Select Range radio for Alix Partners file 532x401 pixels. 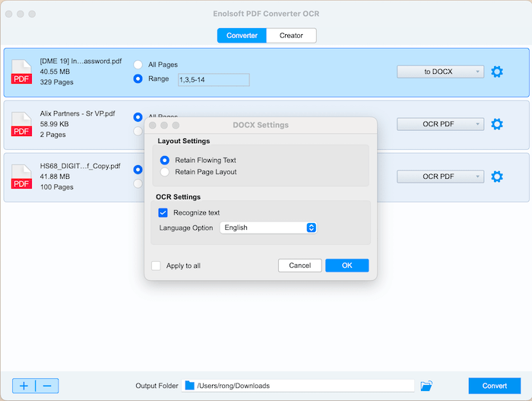tap(138, 131)
